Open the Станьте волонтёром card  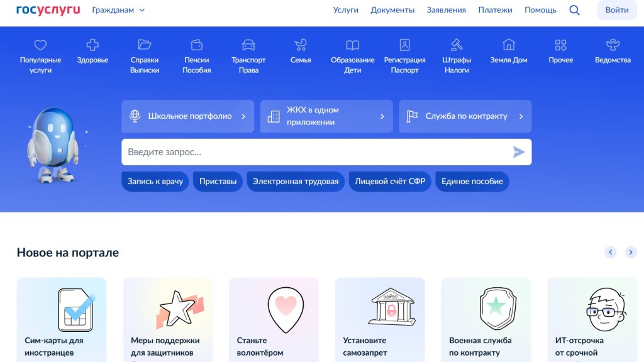(x=274, y=320)
